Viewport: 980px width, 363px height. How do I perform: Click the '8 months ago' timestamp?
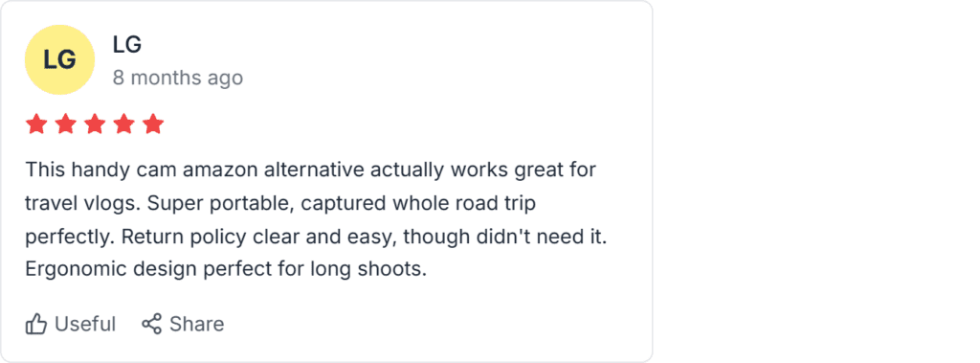(x=177, y=78)
